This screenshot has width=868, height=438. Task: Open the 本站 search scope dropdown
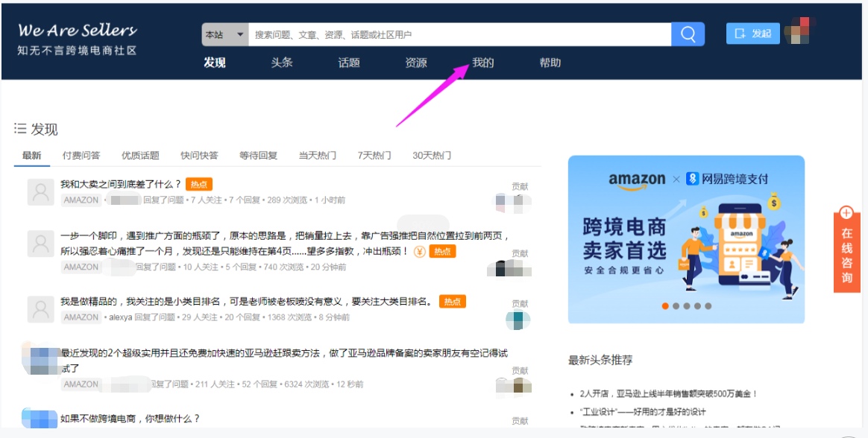224,34
